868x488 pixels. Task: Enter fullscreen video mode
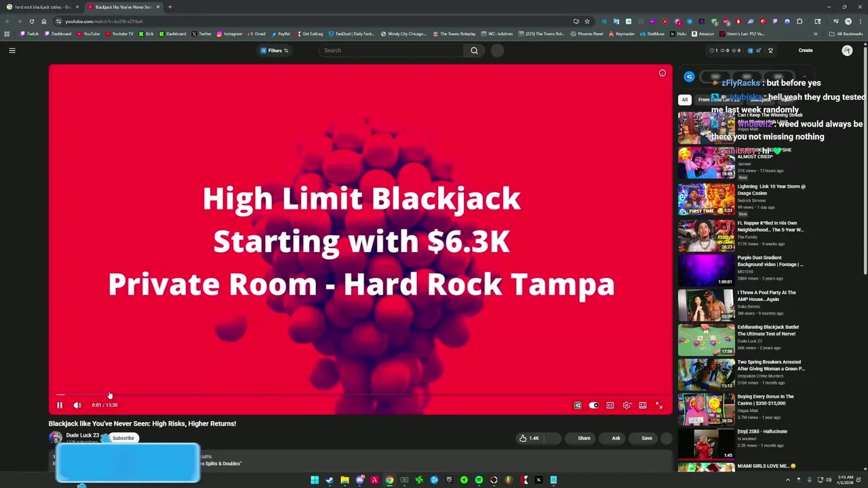tap(659, 405)
